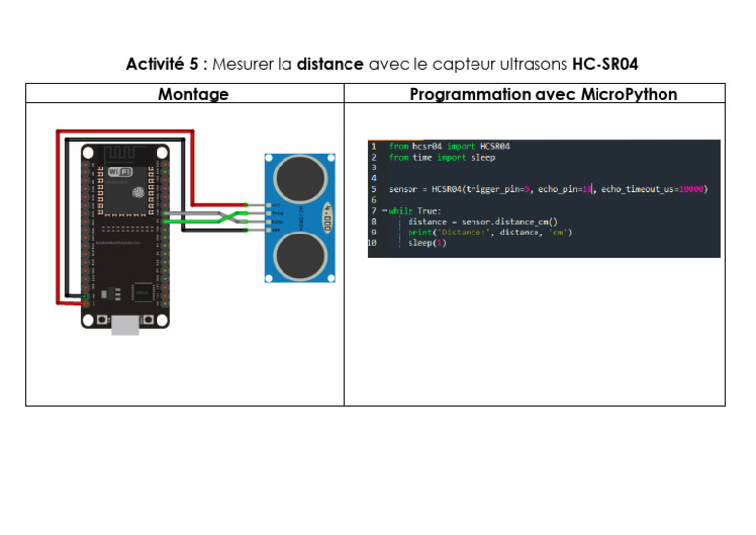Image resolution: width=756 pixels, height=535 pixels.
Task: Click the 'sensor = HCSR04(trigger_pin=5...' line
Action: (548, 189)
